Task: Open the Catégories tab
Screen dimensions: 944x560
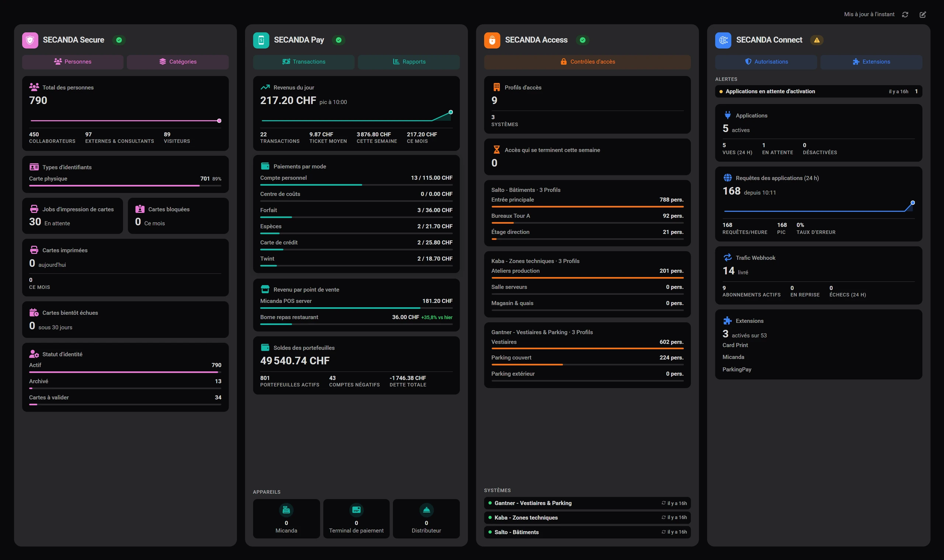Action: point(178,62)
